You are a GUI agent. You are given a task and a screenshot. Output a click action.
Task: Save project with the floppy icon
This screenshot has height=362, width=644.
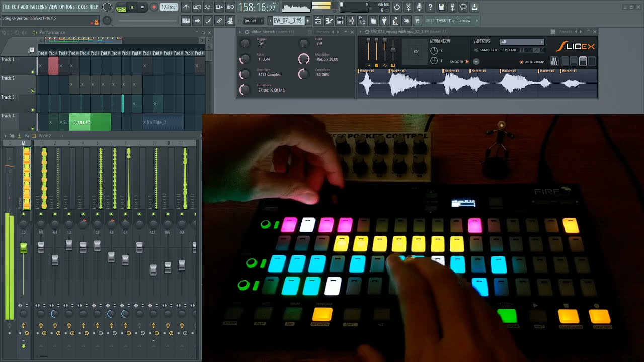[441, 7]
